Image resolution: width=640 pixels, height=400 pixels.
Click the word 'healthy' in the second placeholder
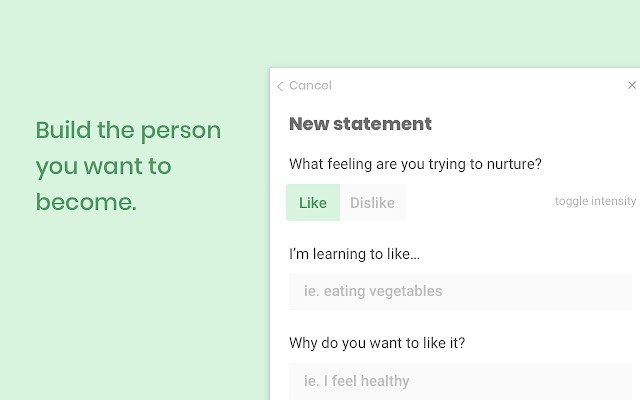(384, 381)
